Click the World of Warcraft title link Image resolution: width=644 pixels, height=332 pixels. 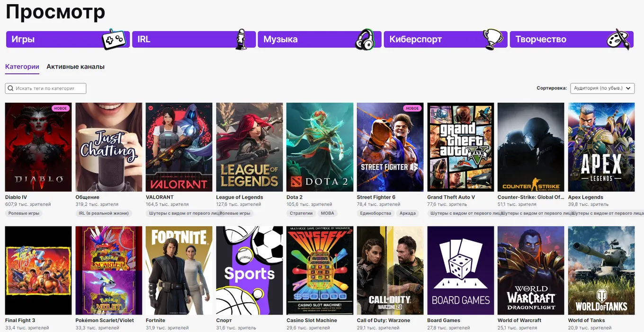[519, 321]
